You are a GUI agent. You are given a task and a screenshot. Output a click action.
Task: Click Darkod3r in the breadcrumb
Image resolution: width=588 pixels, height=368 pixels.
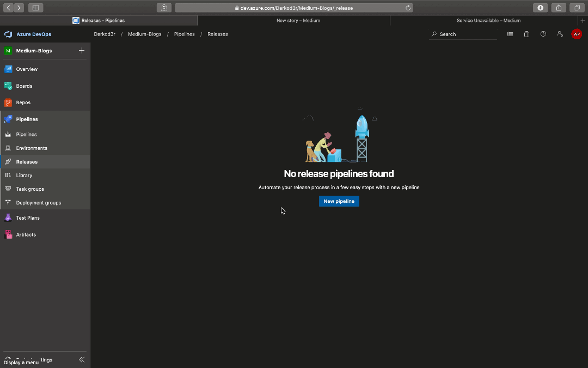pos(105,34)
